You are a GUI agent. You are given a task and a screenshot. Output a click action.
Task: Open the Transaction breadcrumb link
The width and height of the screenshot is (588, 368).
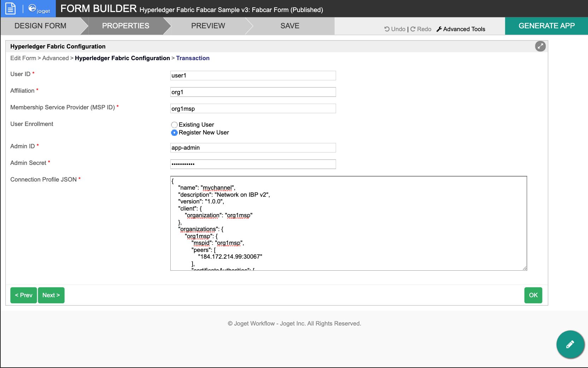193,58
